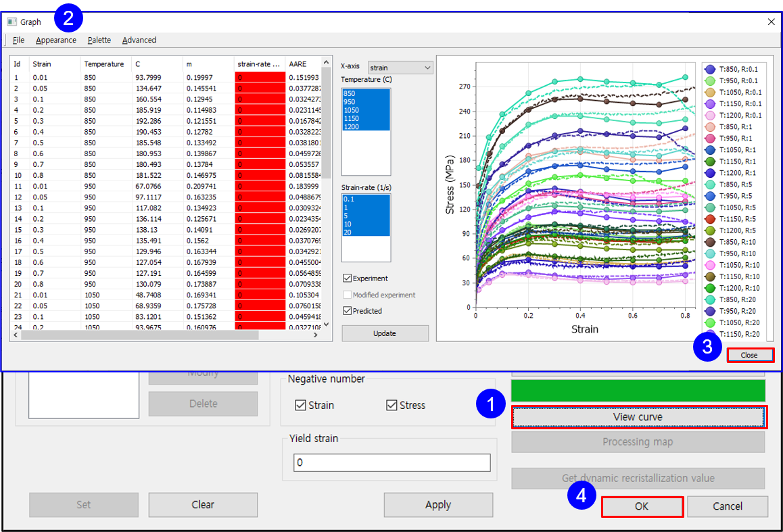Image resolution: width=783 pixels, height=532 pixels.
Task: Open the X-axis strain dropdown
Action: click(400, 68)
